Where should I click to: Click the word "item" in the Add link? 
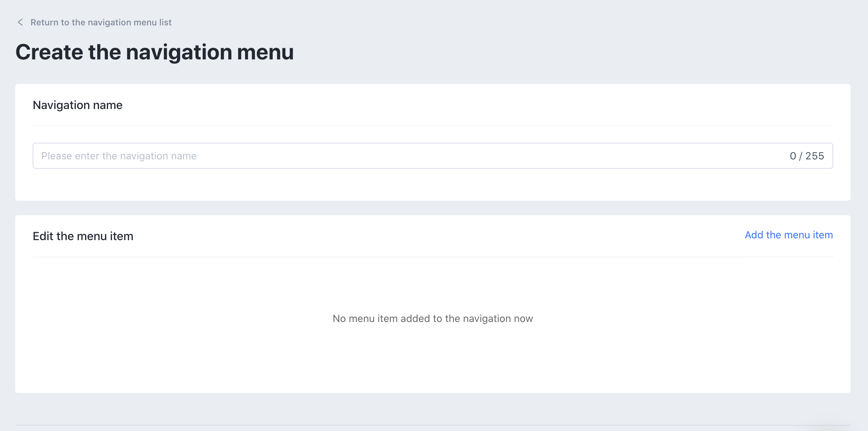point(823,235)
